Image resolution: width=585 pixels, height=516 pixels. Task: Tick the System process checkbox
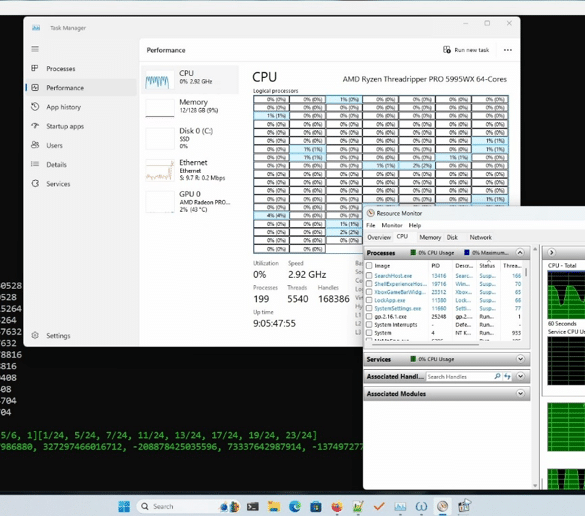[x=369, y=333]
